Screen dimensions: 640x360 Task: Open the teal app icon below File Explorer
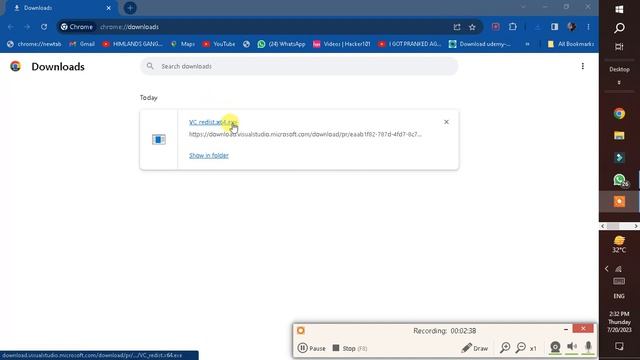click(619, 158)
